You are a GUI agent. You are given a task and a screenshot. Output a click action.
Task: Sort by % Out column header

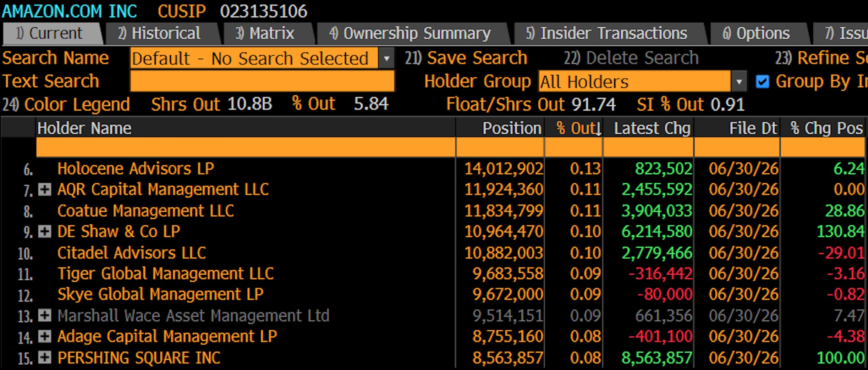[573, 128]
